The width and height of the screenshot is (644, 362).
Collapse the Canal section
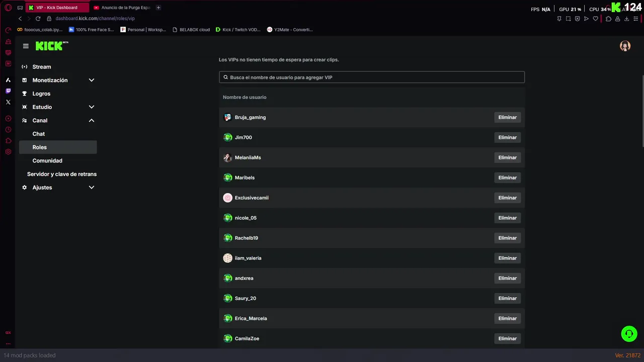(92, 121)
